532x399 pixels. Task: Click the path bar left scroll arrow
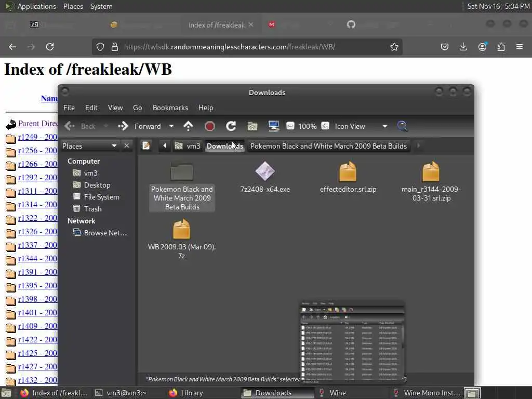coord(165,146)
